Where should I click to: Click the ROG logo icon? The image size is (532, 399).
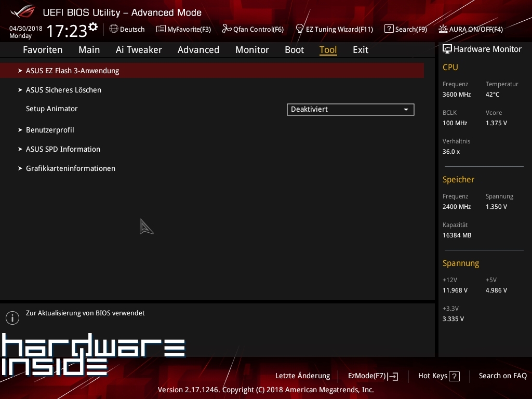click(x=23, y=11)
